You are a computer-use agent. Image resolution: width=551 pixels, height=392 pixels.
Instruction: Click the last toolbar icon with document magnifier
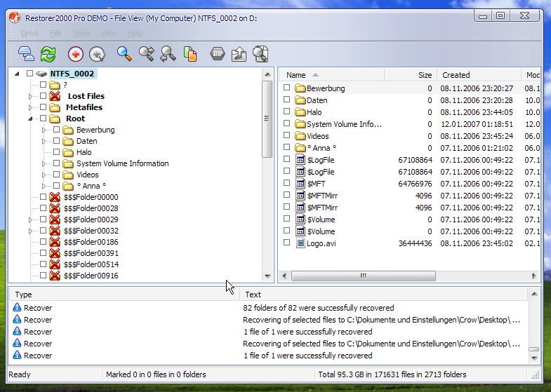click(260, 54)
